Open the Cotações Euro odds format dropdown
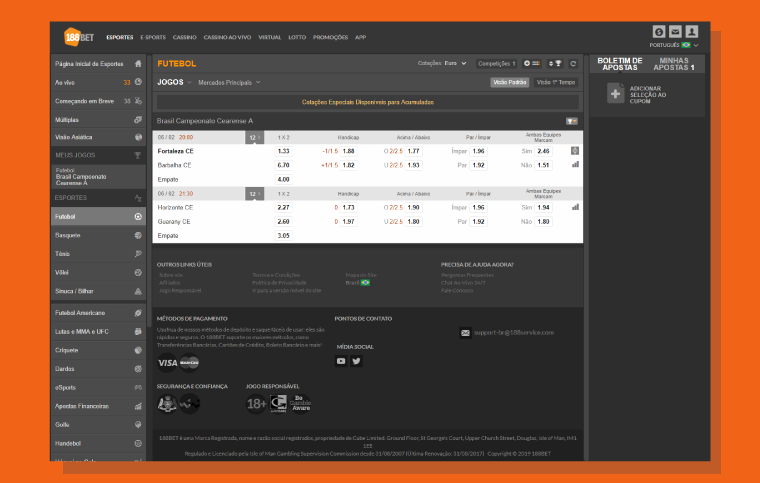This screenshot has height=483, width=760. click(x=442, y=63)
